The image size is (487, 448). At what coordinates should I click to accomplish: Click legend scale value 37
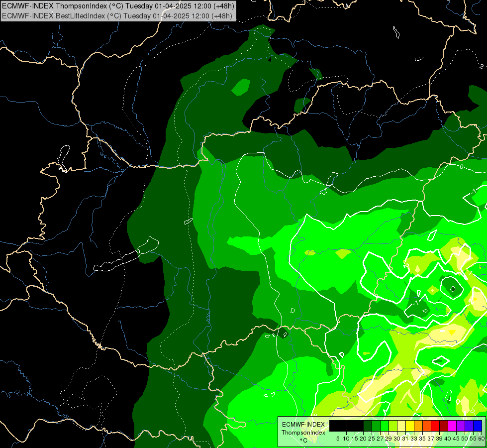pos(430,439)
